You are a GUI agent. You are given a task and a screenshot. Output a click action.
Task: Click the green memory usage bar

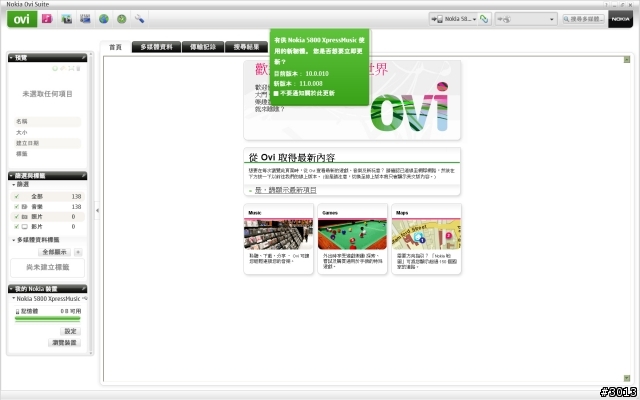click(47, 319)
